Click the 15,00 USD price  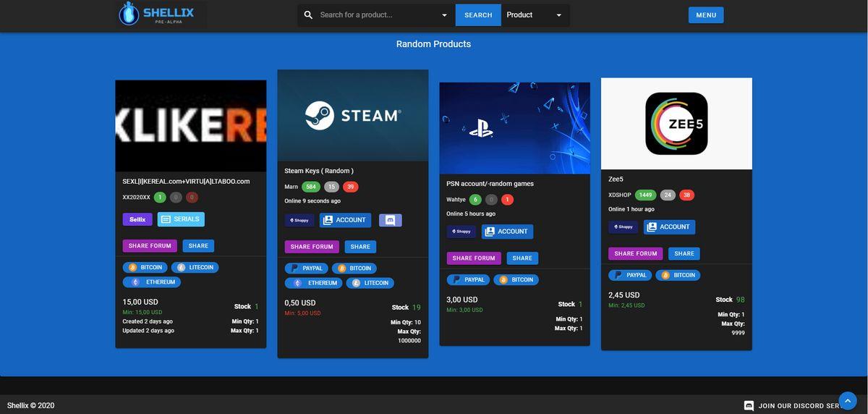pyautogui.click(x=140, y=303)
